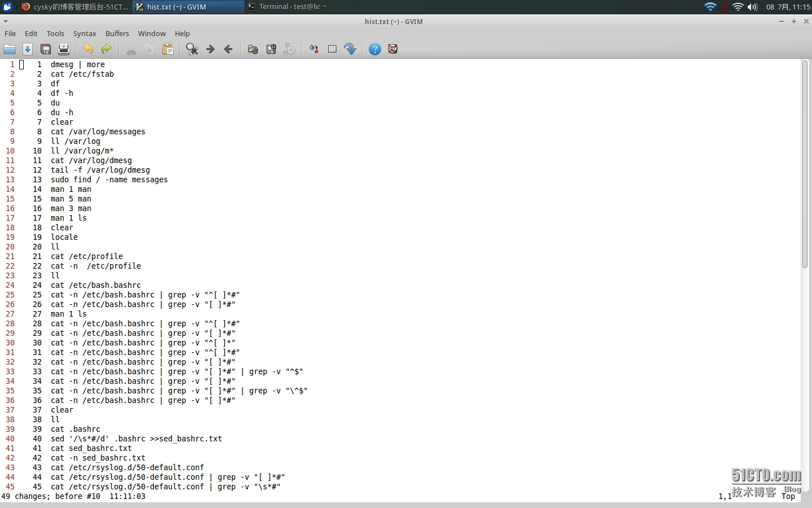This screenshot has height=508, width=812.
Task: Click on 'cat /var/log/messages' line
Action: pos(98,132)
